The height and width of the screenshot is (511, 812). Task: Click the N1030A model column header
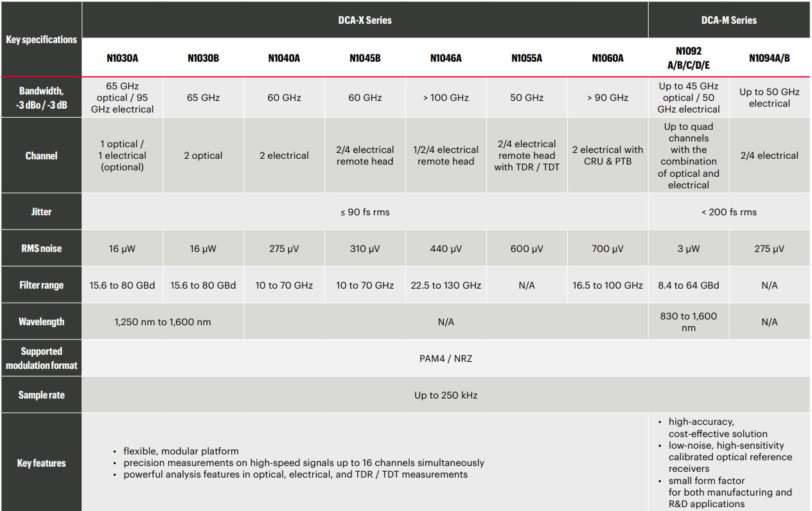(x=122, y=58)
